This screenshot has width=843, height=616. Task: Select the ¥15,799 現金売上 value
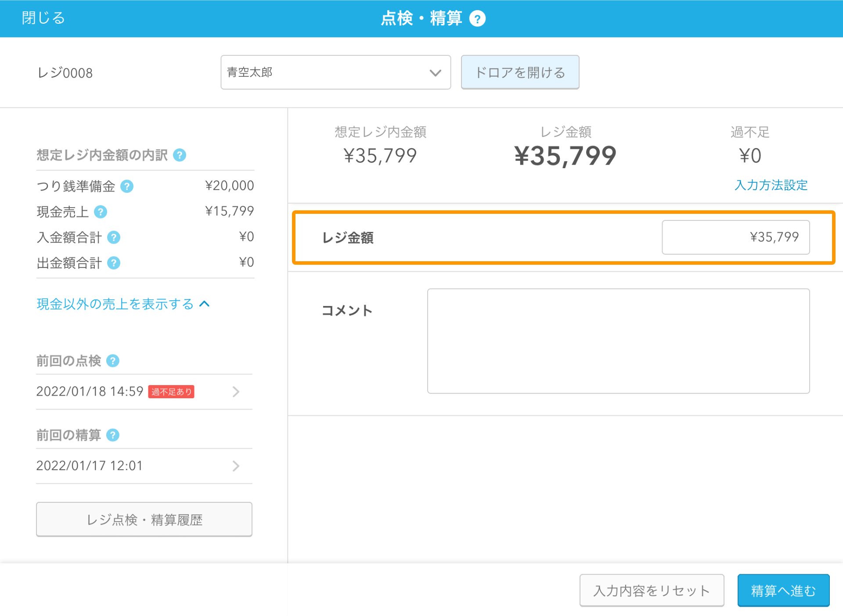229,211
